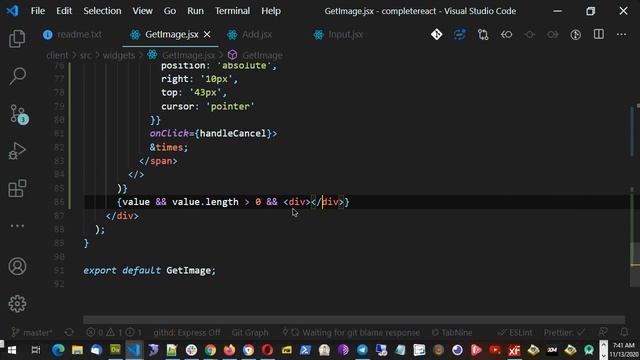Viewport: 640px width, 360px height.
Task: Click the 'client' breadcrumb segment
Action: [57, 55]
